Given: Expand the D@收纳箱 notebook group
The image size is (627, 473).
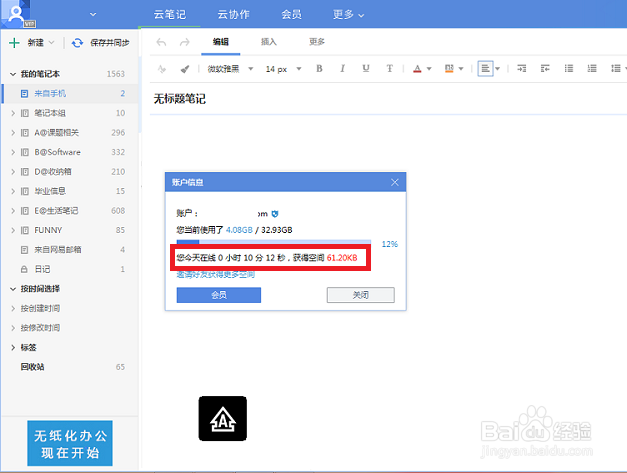Looking at the screenshot, I should point(13,172).
